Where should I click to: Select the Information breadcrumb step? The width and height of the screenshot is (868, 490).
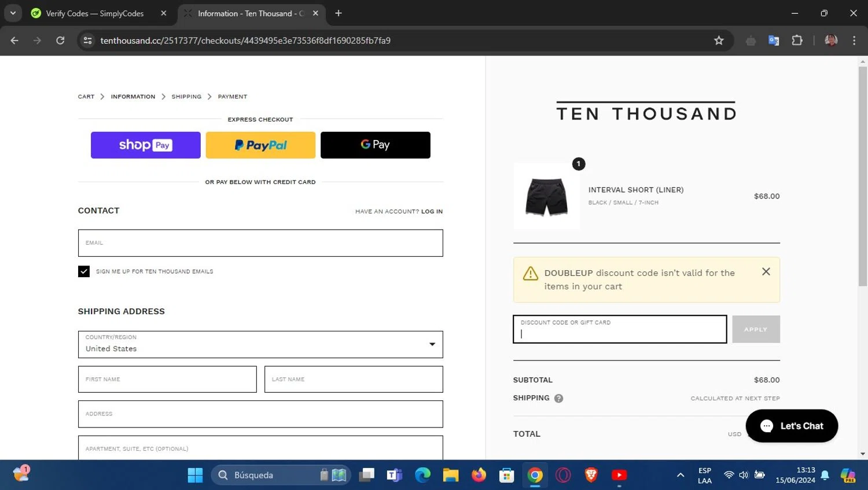pyautogui.click(x=133, y=97)
